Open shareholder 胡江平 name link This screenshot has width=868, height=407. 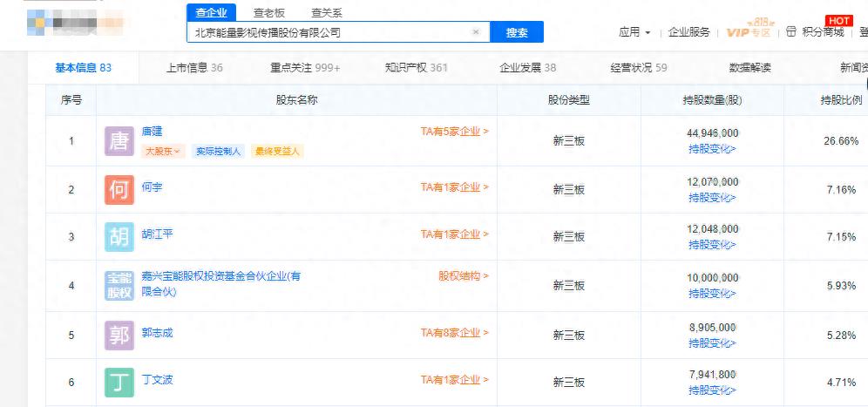click(x=157, y=234)
